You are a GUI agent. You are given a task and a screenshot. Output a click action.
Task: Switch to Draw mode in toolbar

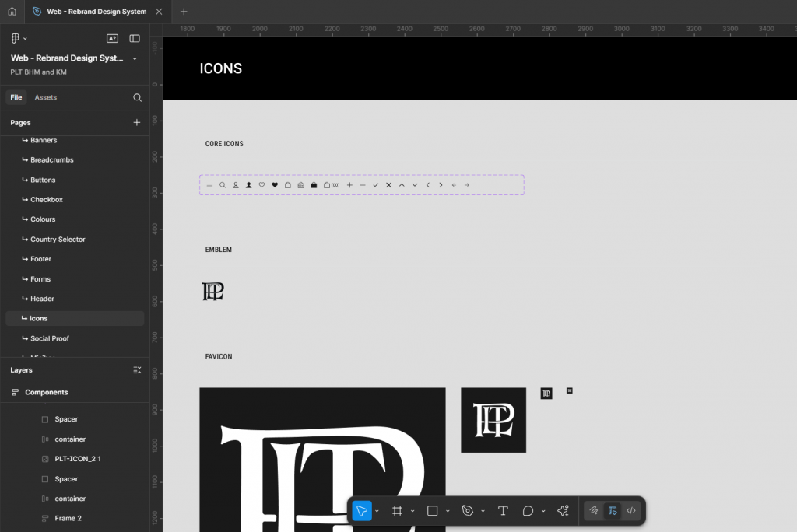[x=594, y=511]
